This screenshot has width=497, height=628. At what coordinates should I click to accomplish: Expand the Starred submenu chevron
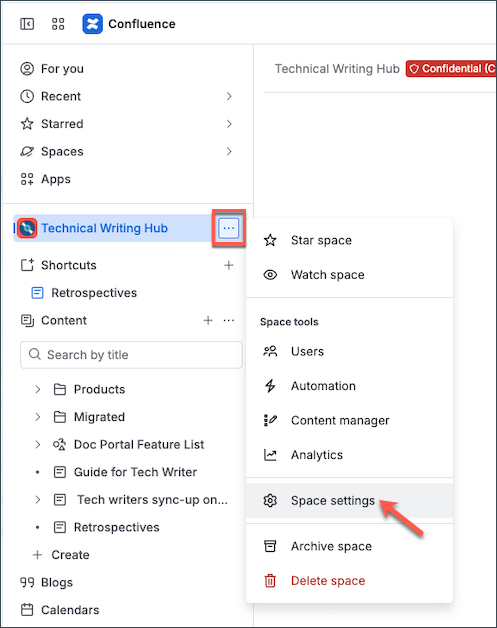tap(229, 124)
